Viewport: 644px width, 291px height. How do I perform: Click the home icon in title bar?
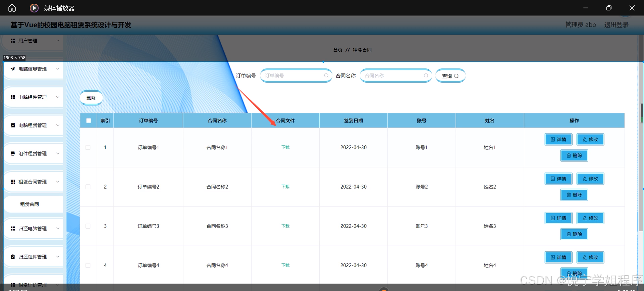(x=12, y=8)
